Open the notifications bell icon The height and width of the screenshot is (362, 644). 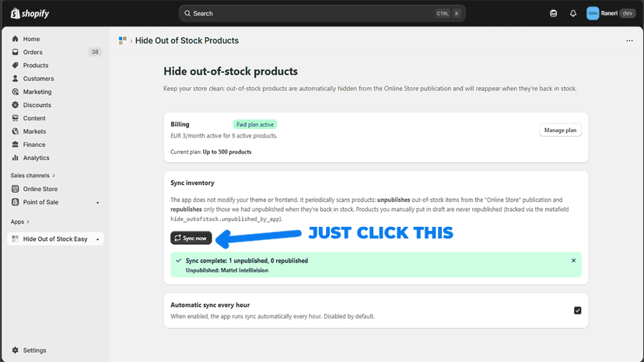tap(573, 13)
